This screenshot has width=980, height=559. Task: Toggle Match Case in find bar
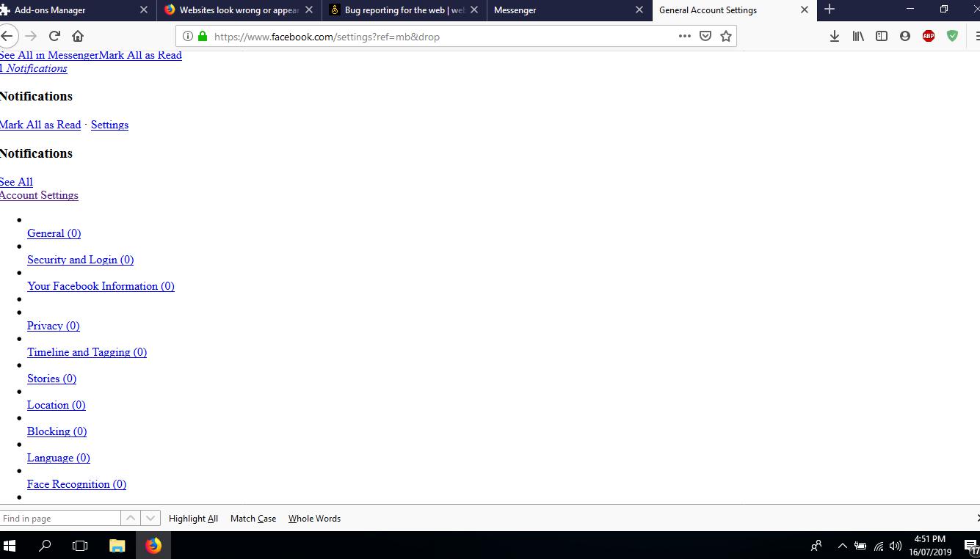click(253, 518)
